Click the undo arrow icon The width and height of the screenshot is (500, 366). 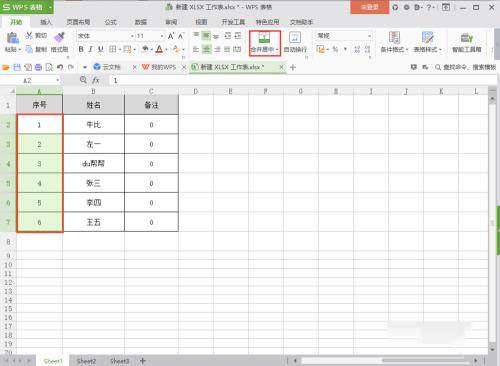coord(60,67)
